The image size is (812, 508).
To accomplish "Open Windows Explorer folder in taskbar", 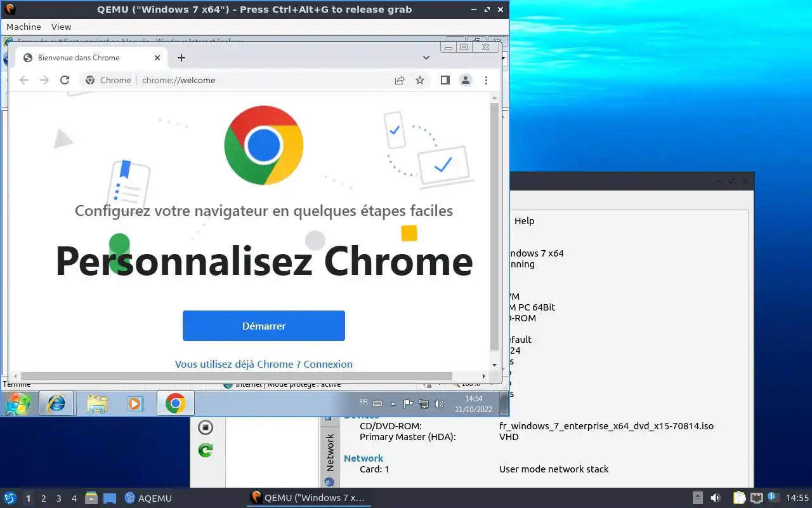I will click(x=96, y=404).
